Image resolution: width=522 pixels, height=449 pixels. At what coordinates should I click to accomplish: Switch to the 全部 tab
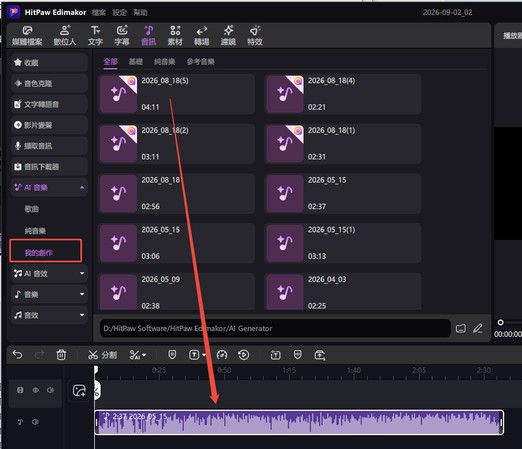(x=110, y=62)
